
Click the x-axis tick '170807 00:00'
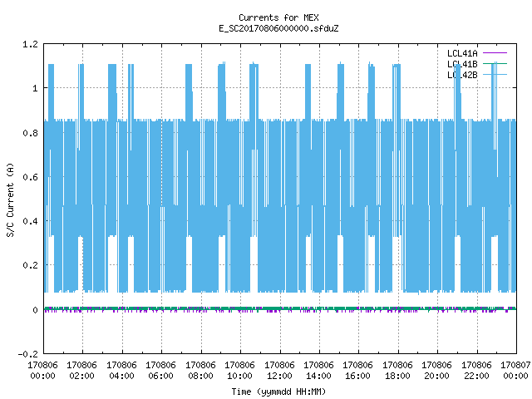pos(515,371)
